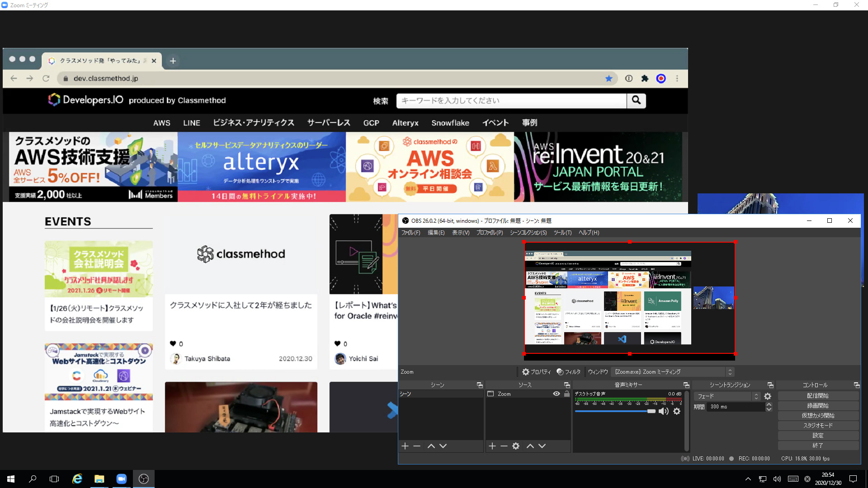Toggle visibility eye of Zoom source
The image size is (868, 488).
point(557,394)
